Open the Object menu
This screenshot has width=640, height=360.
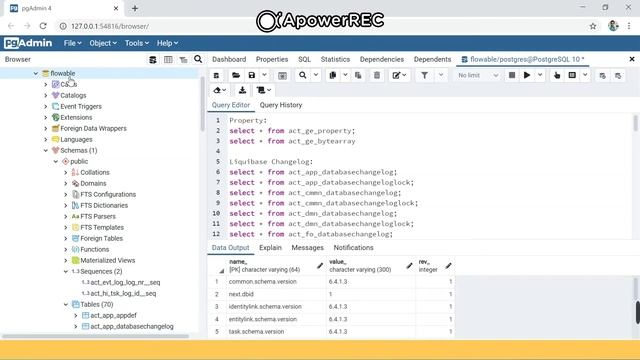coord(103,43)
